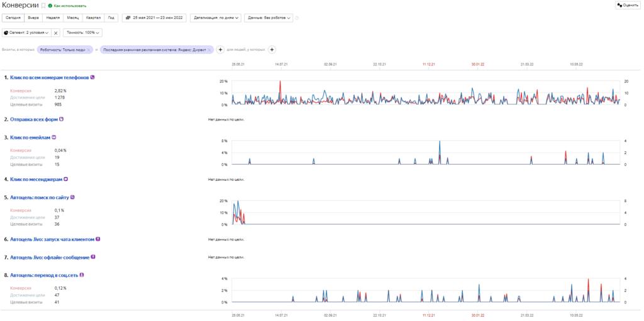Open the Как использовать help link
The image size is (644, 321).
click(x=70, y=6)
